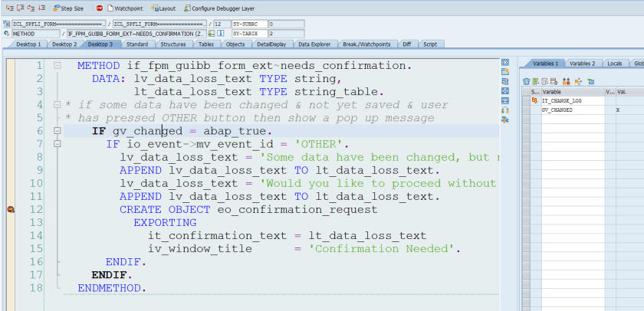Switch to Variables 1 tab
Screen dimensions: 644x311
pos(545,64)
